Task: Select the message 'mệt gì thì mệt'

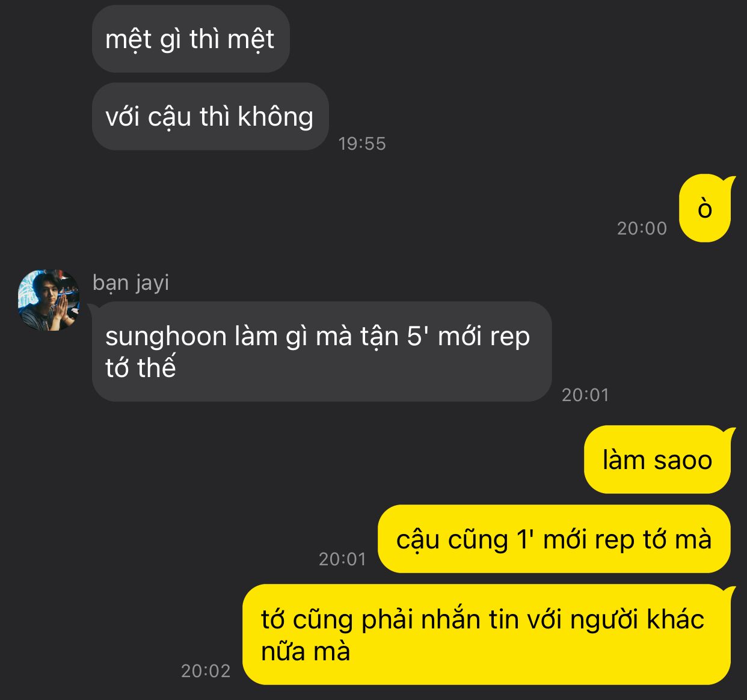Action: click(x=191, y=39)
